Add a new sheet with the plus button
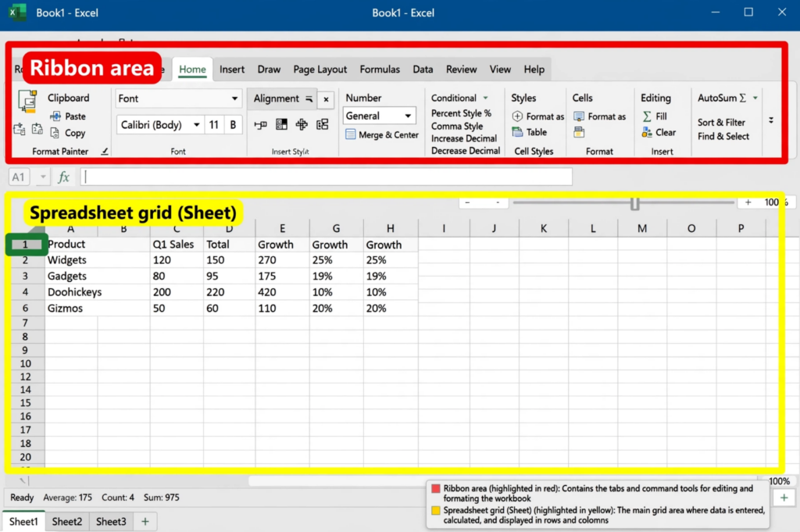Image resolution: width=800 pixels, height=532 pixels. [145, 521]
